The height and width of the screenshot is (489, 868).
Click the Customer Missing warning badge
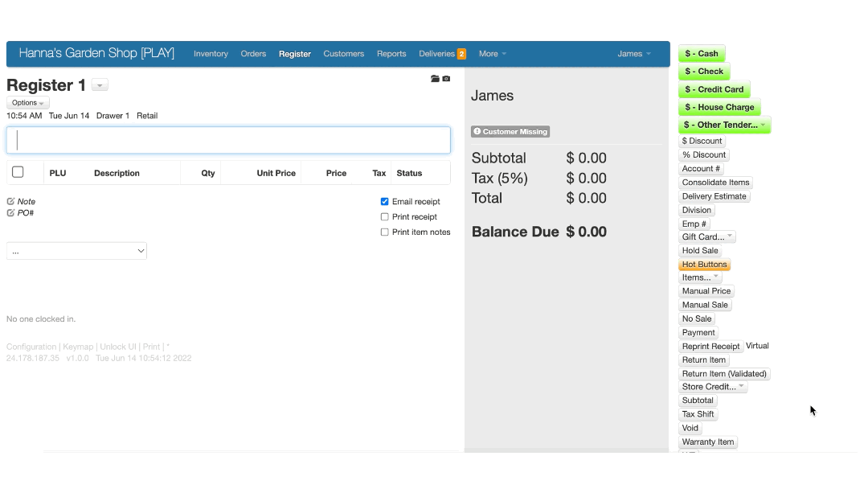510,132
